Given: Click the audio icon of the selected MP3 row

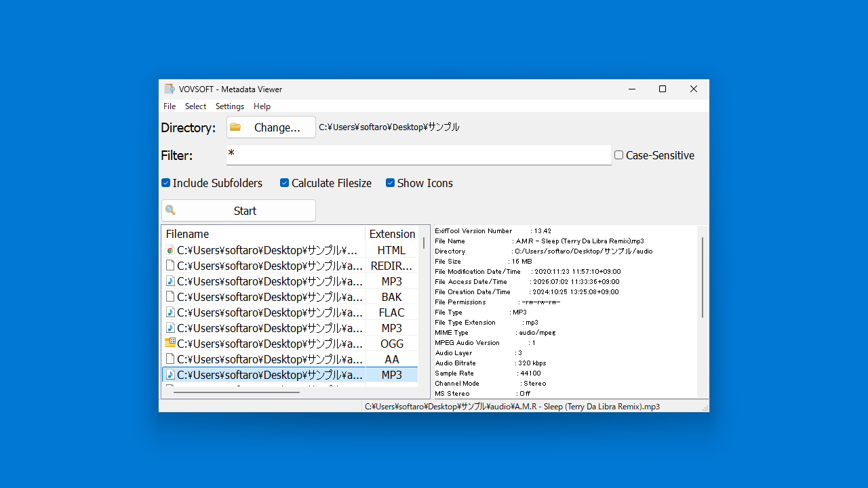Looking at the screenshot, I should coord(170,375).
